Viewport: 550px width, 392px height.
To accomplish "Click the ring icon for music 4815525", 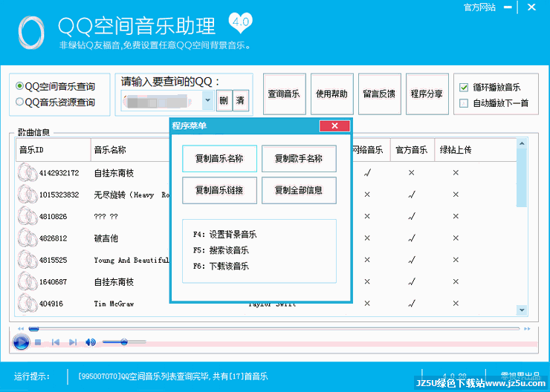I will tap(27, 260).
